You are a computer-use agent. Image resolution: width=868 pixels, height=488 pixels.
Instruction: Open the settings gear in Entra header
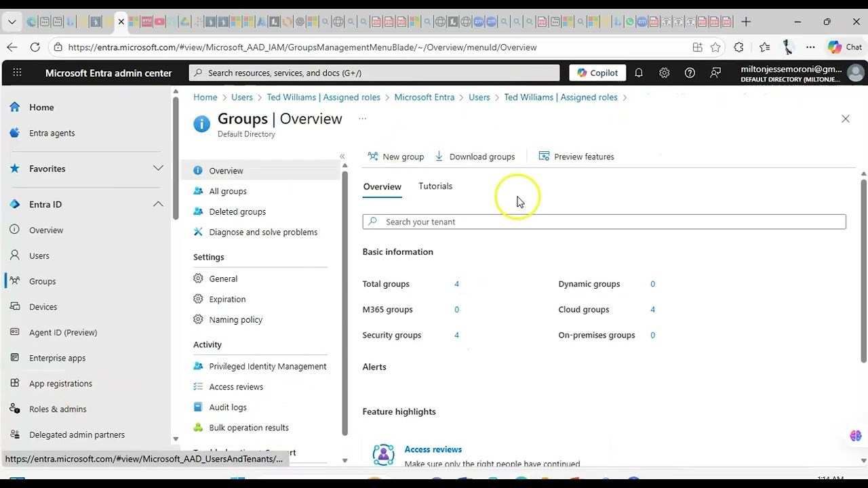coord(665,73)
